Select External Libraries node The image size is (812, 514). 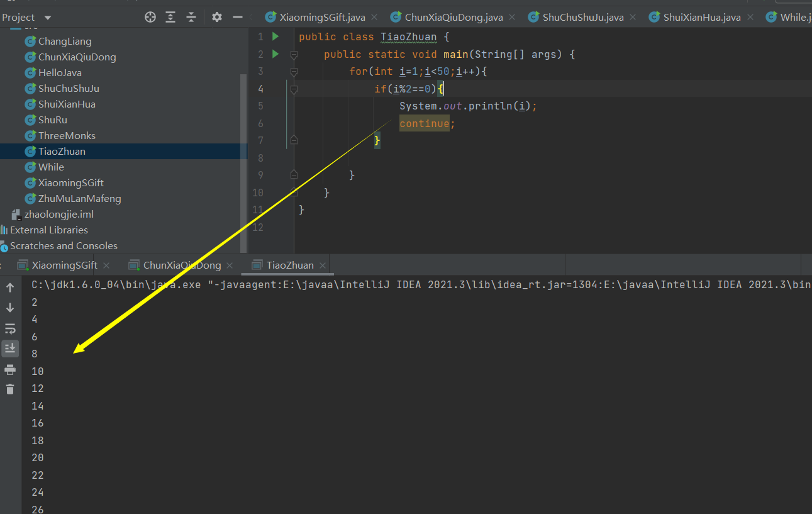tap(49, 230)
